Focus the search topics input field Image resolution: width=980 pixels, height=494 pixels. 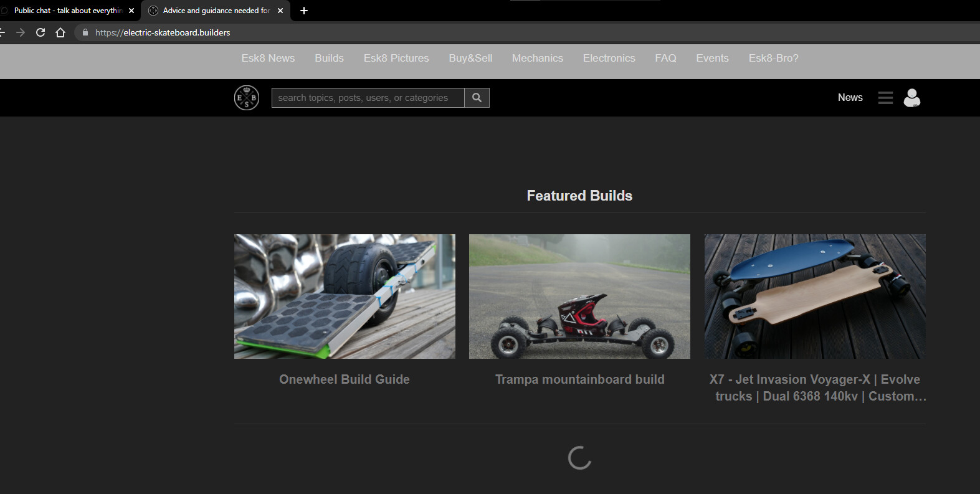pyautogui.click(x=368, y=98)
